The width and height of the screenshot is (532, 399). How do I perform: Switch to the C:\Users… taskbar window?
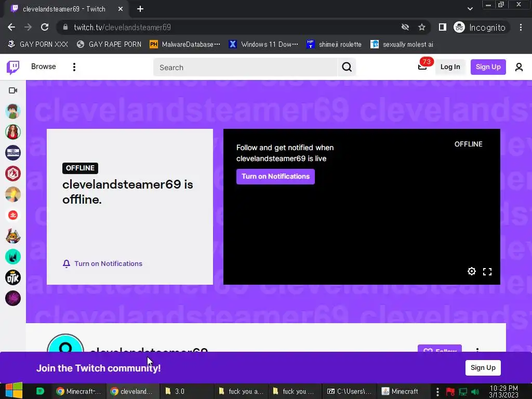(349, 391)
